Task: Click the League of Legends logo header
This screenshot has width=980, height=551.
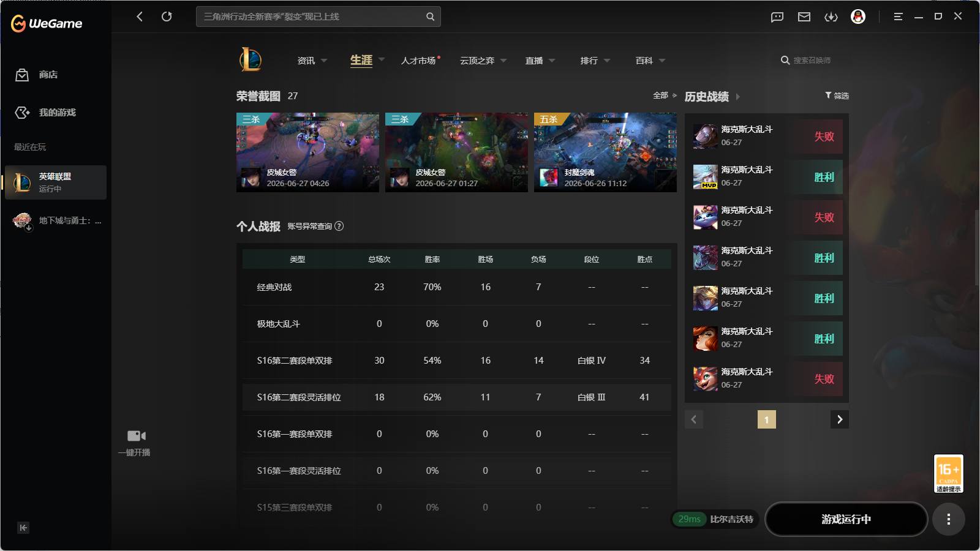Action: pos(251,60)
